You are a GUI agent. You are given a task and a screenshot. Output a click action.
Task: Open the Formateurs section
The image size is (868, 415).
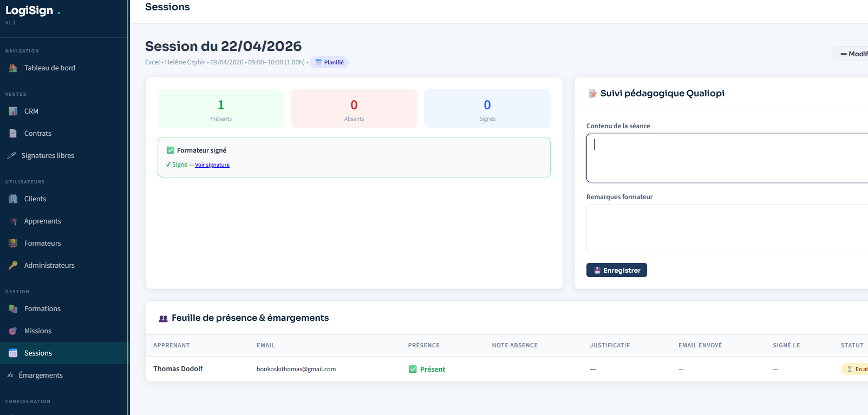pyautogui.click(x=42, y=243)
